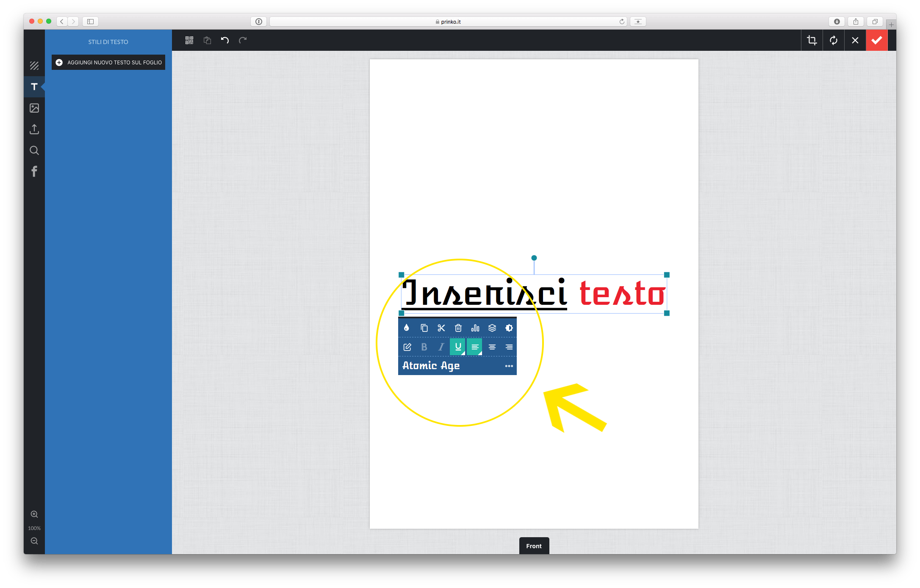
Task: Click the paste icon in top toolbar
Action: [x=207, y=40]
